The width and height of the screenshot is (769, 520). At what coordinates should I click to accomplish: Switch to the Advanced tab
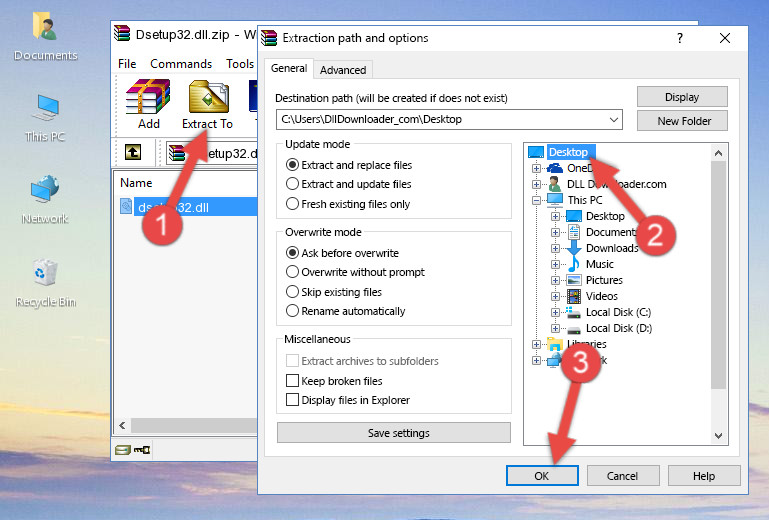(343, 70)
